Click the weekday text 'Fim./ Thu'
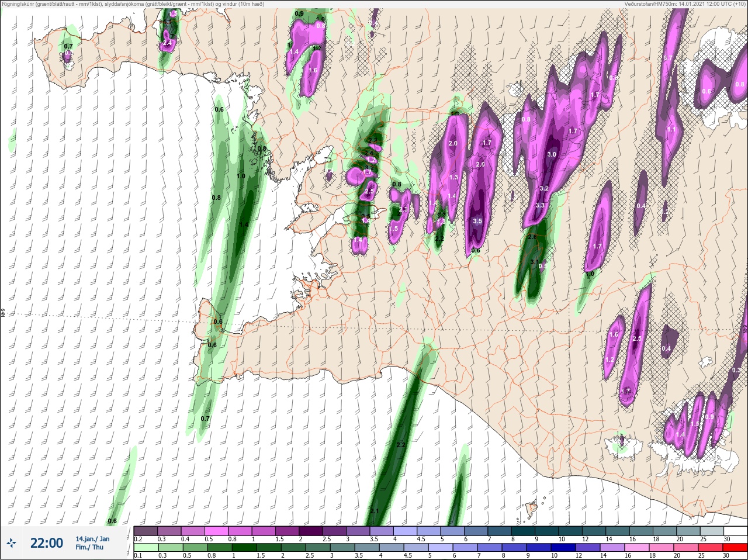This screenshot has height=560, width=748. click(x=89, y=547)
